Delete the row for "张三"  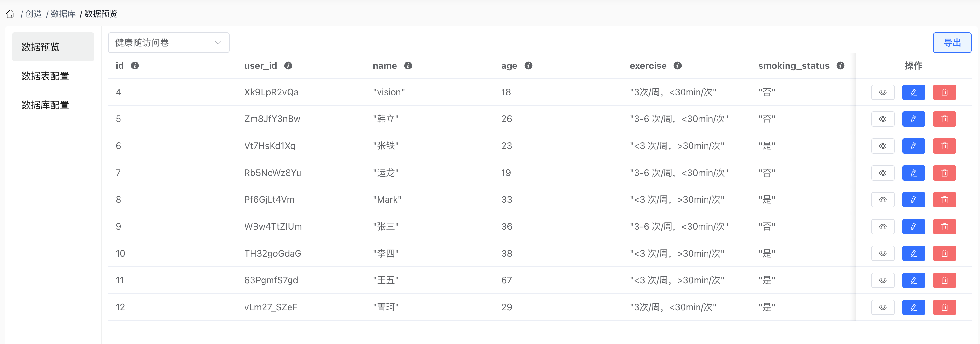point(945,226)
